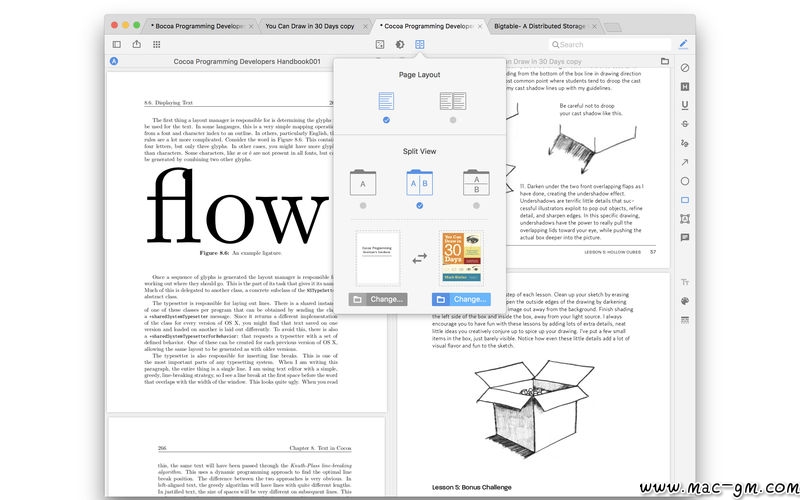Open the thumbnail grid view

(156, 44)
